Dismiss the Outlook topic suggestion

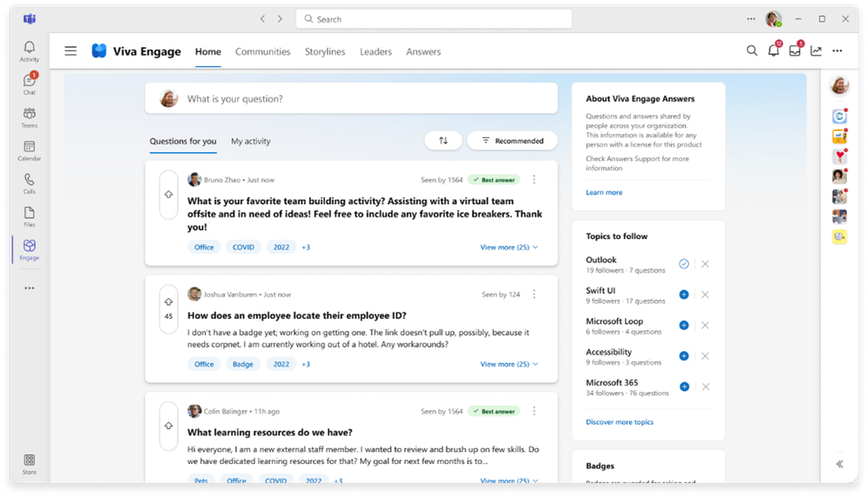[x=706, y=264]
